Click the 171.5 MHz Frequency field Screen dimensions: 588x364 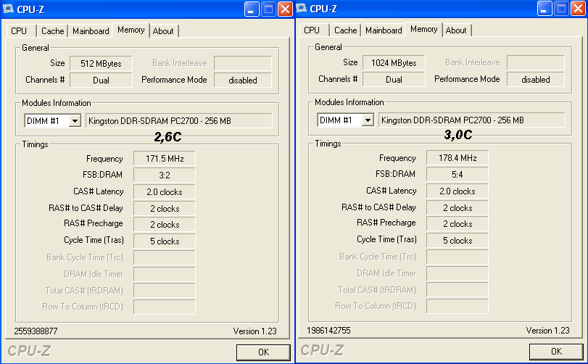[164, 158]
